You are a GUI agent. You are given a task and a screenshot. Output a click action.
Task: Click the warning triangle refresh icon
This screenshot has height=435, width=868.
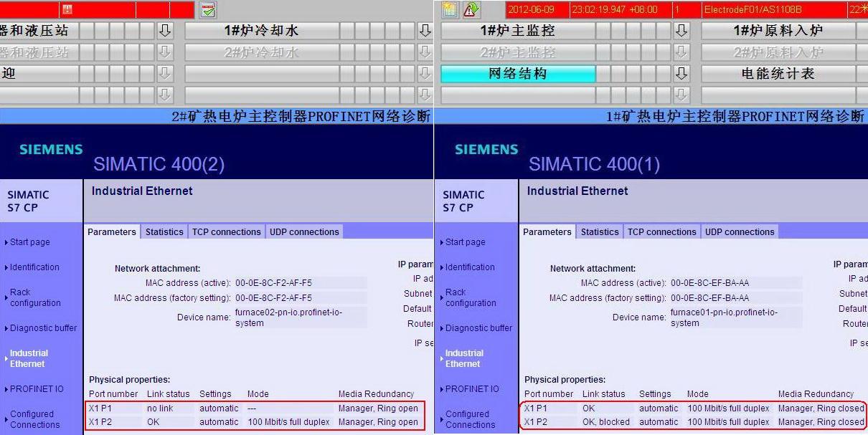[x=471, y=9]
